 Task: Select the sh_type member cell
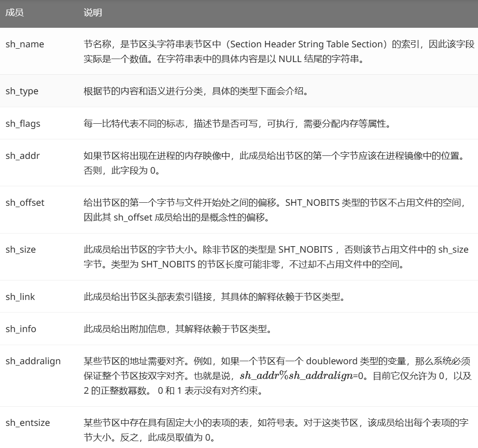click(22, 91)
